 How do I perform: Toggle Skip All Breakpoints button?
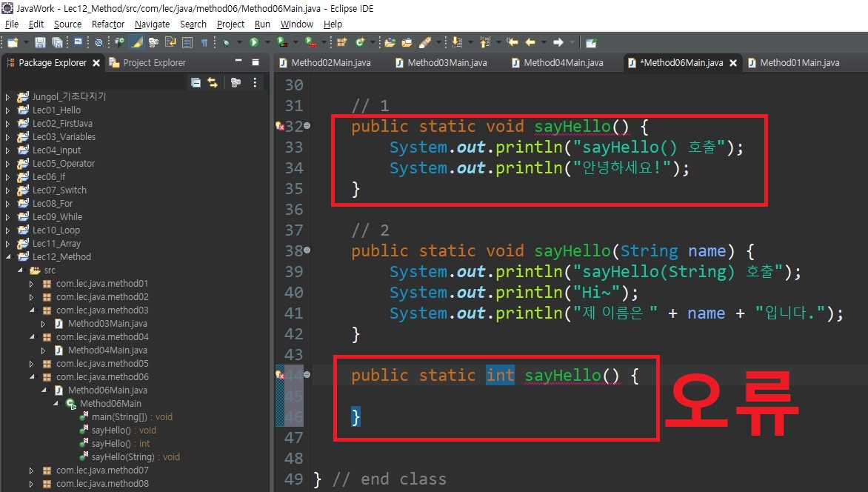[x=99, y=43]
